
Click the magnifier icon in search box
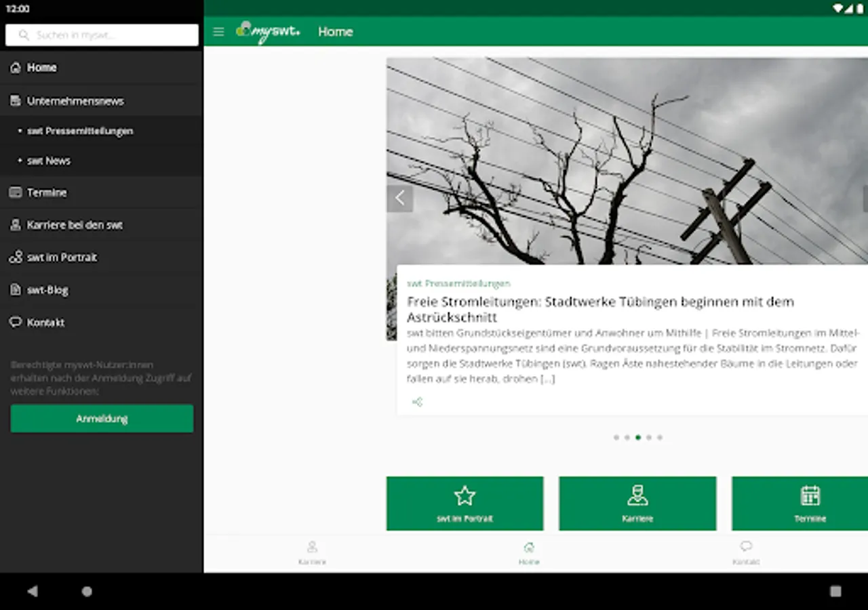pyautogui.click(x=24, y=35)
